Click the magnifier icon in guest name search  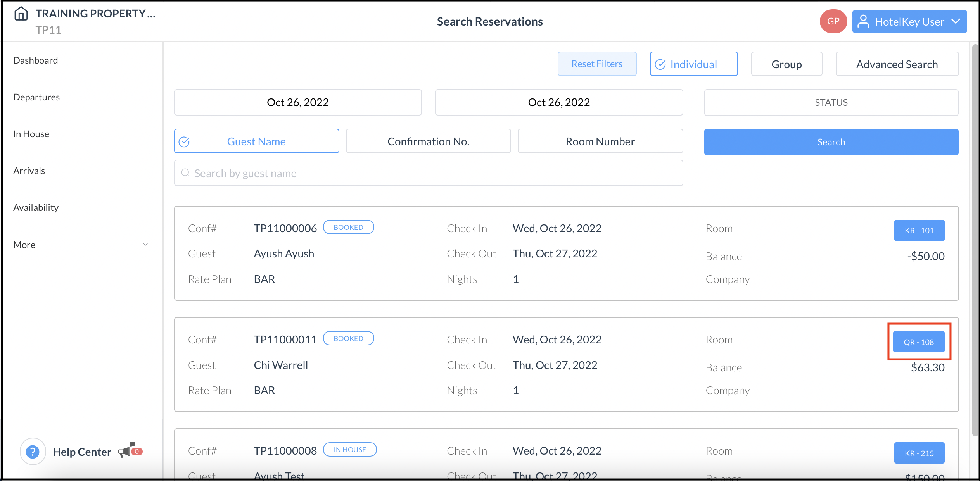185,173
